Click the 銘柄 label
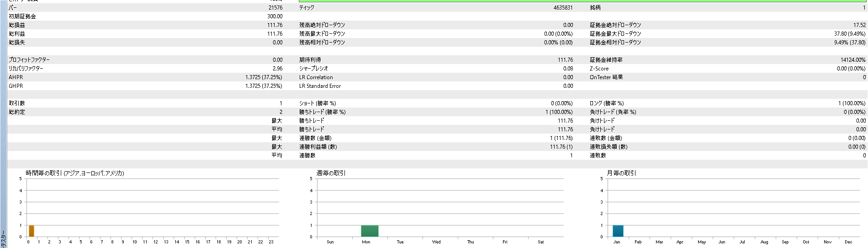Viewport: 868px width, 248px height. (x=595, y=8)
